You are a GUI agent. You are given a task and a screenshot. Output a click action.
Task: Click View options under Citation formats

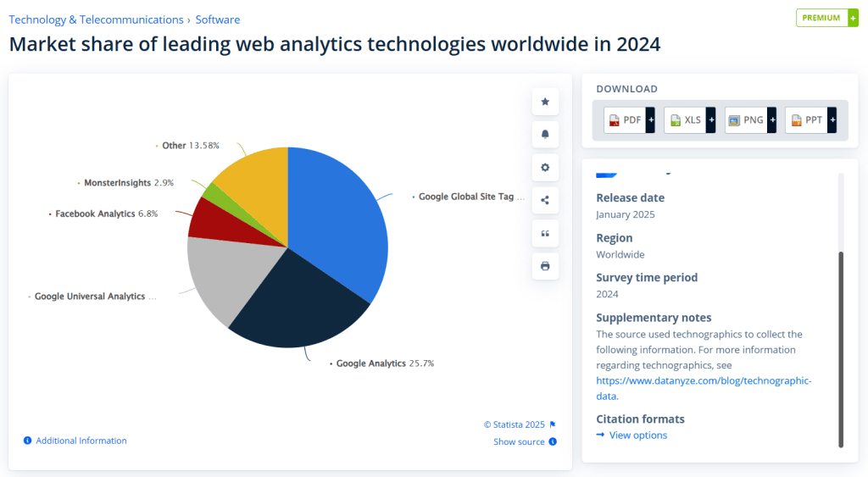pos(638,435)
